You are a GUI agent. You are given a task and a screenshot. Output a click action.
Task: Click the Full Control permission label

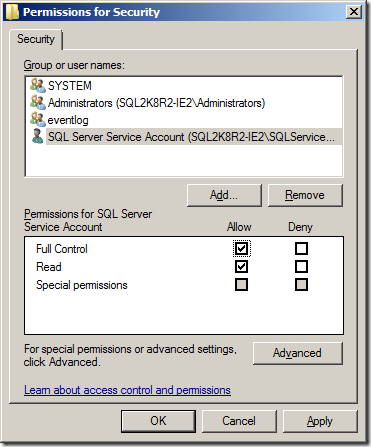pos(62,249)
